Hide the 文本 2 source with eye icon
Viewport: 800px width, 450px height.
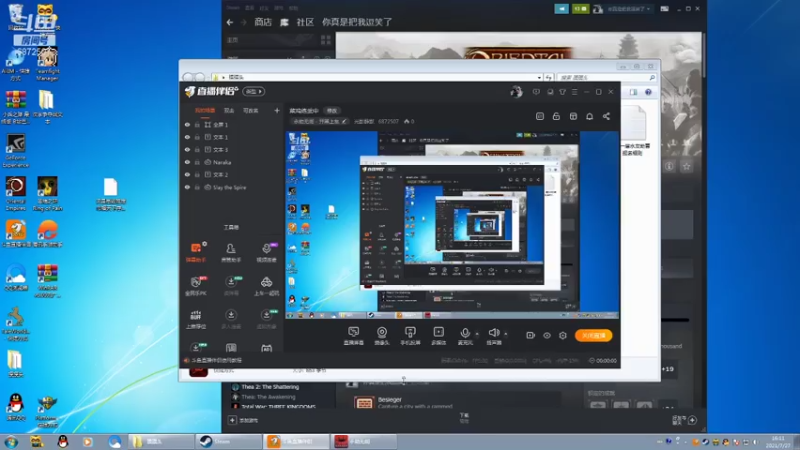click(x=187, y=174)
